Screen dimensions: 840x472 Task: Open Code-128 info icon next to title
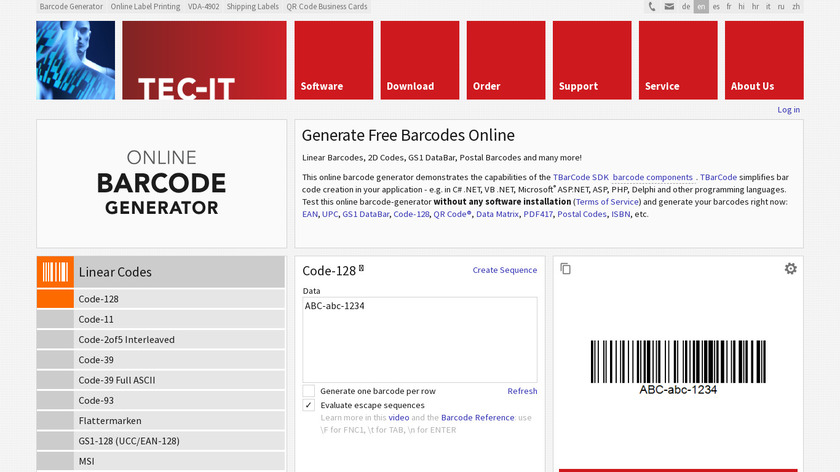(x=361, y=268)
